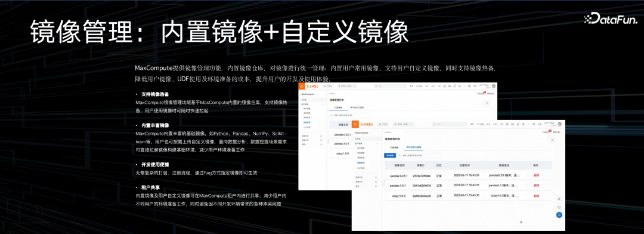The image size is (644, 234).
Task: Delete the pandas:0.23.1 image row
Action: pyautogui.click(x=536, y=175)
